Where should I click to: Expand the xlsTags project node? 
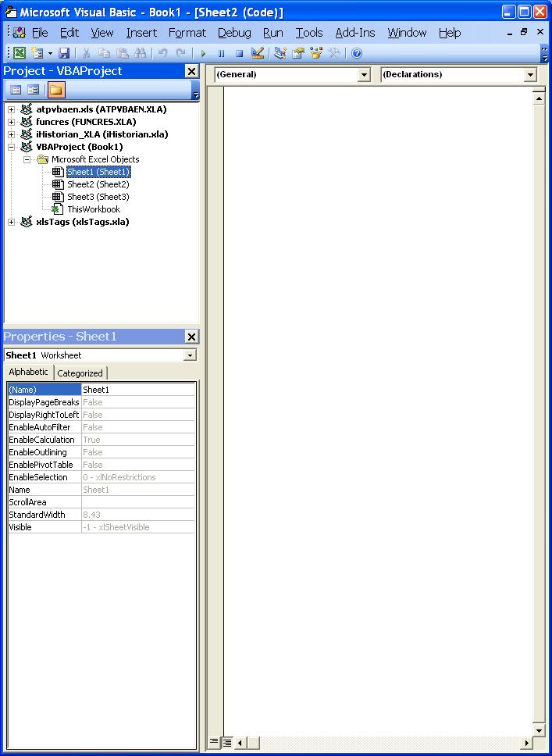pos(12,223)
